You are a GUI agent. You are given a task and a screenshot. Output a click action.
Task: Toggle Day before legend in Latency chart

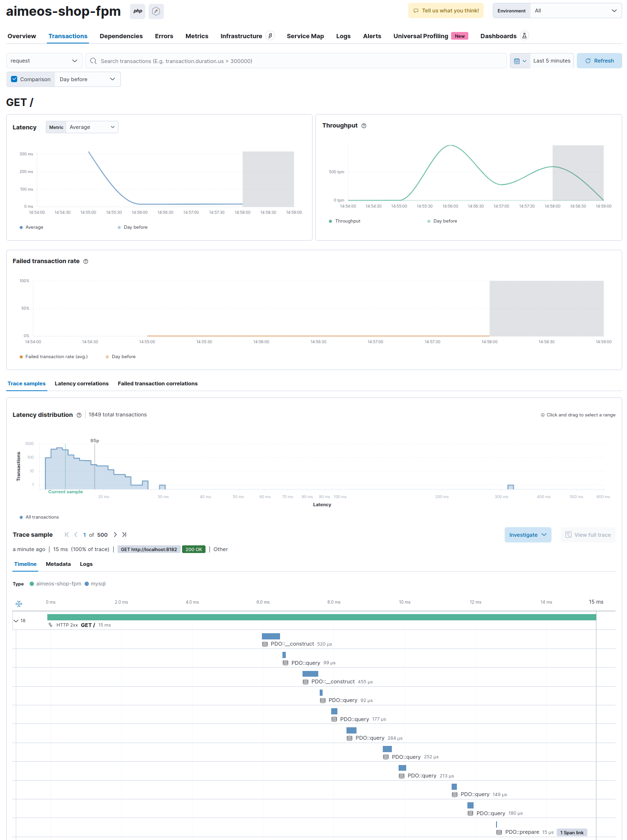[x=132, y=227]
